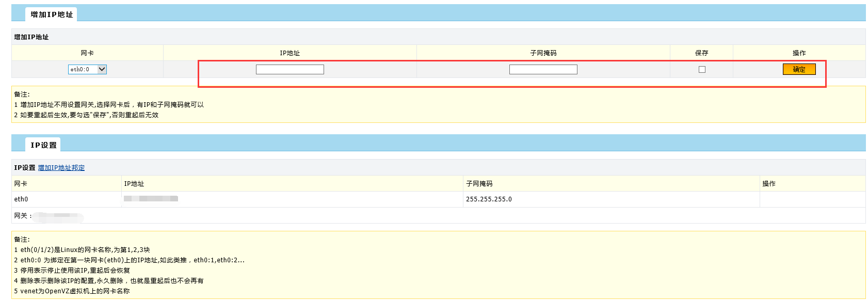Click 子网掩码 header in the IP settings table
The width and height of the screenshot is (868, 300).
[479, 184]
